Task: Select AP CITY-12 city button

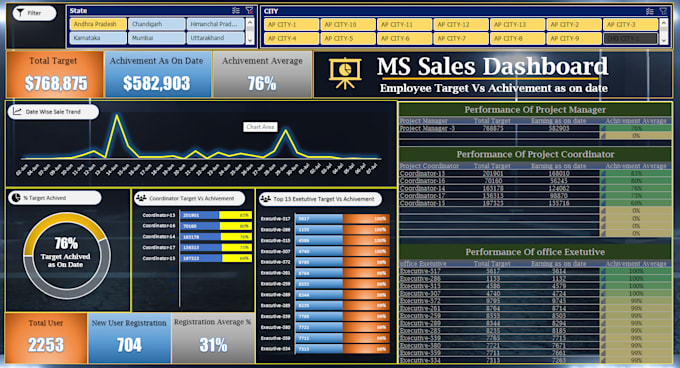Action: pyautogui.click(x=461, y=25)
